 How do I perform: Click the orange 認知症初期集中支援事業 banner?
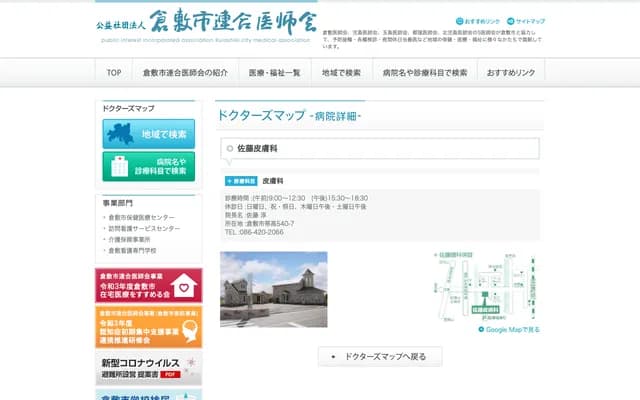[x=148, y=327]
